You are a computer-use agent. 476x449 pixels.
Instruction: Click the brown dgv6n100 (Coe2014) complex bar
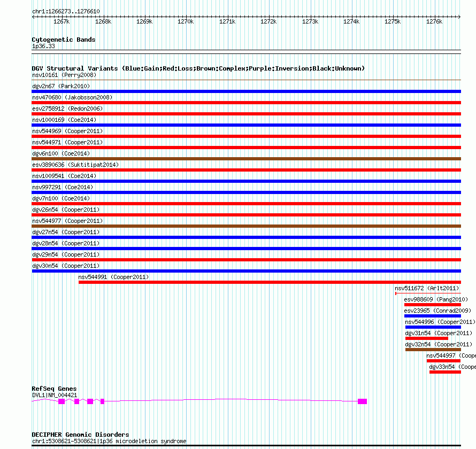pos(246,159)
